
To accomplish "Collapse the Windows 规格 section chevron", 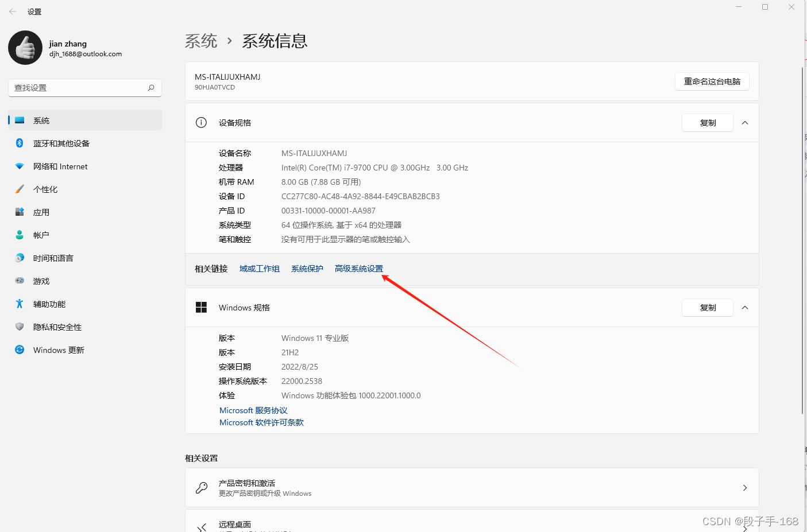I will [x=745, y=308].
